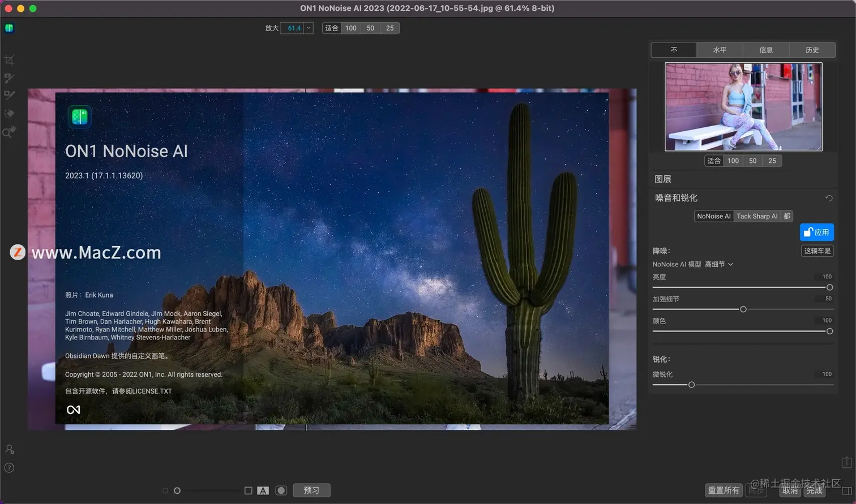Image resolution: width=856 pixels, height=504 pixels.
Task: Click the blue 应用 button
Action: (816, 232)
